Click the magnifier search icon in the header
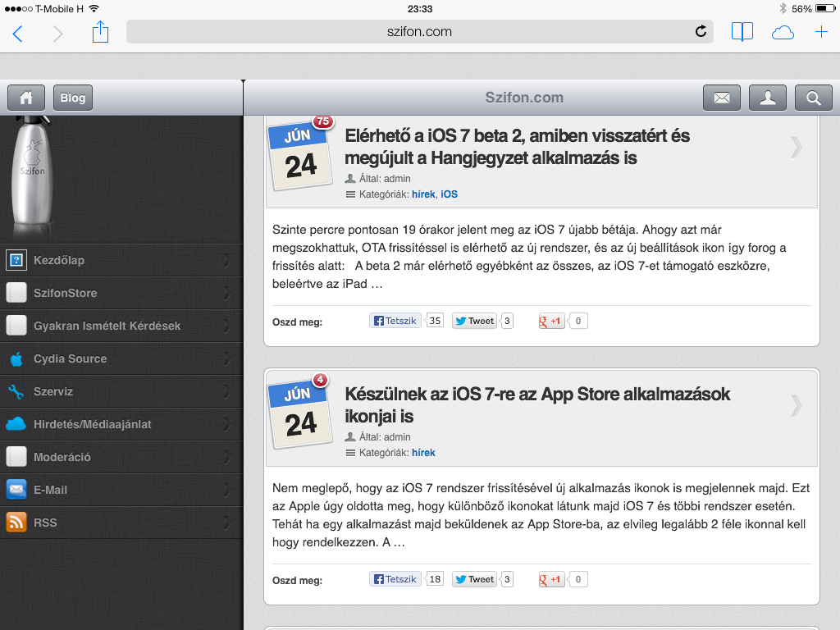Viewport: 840px width, 630px height. coord(814,98)
